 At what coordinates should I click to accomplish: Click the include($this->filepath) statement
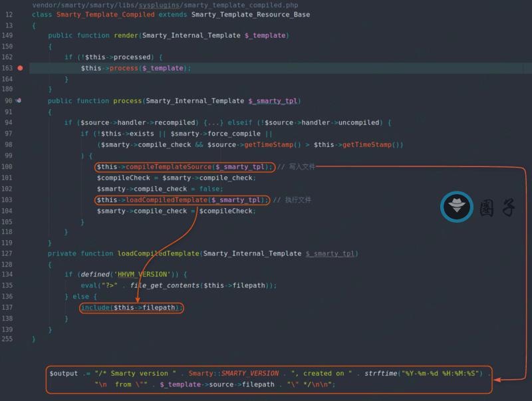[x=131, y=308]
